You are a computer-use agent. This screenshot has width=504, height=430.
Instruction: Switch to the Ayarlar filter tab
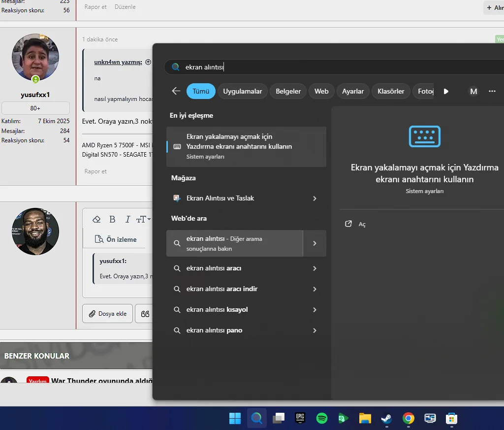(x=353, y=91)
